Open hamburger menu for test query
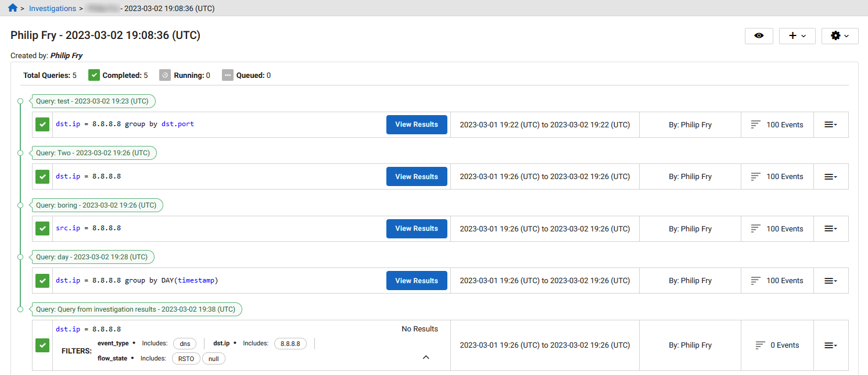This screenshot has height=375, width=868. [831, 124]
